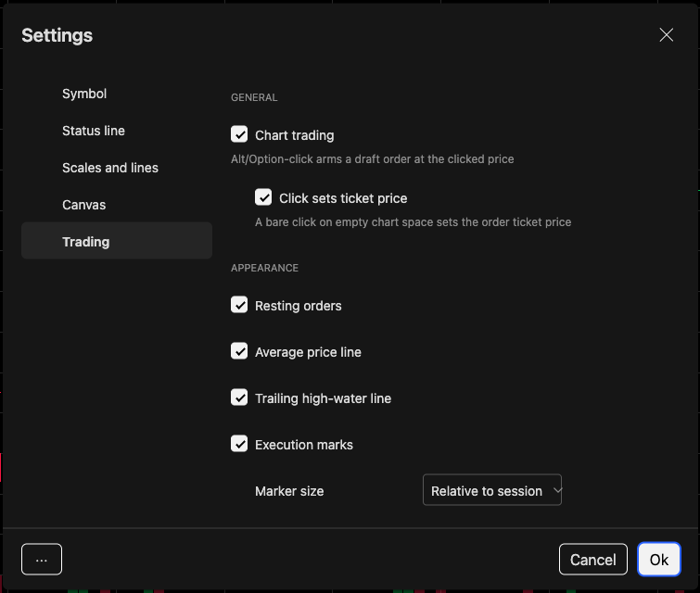700x593 pixels.
Task: Toggle Click sets ticket price checkbox
Action: click(x=263, y=197)
